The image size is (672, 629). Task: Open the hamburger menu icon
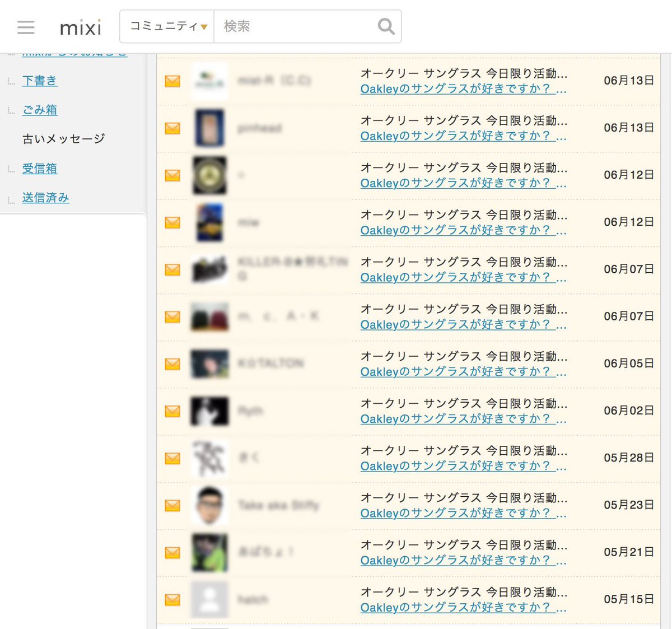[x=26, y=27]
